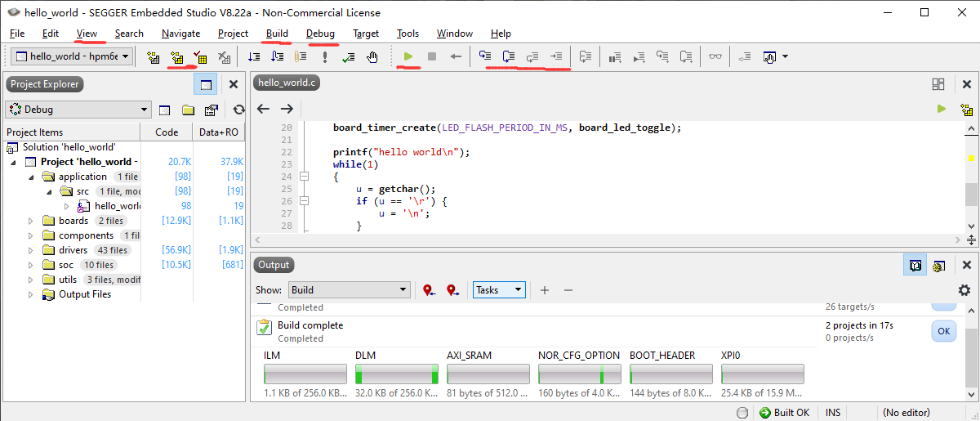Click the project options icon in Project Explorer
This screenshot has width=980, height=421.
[212, 110]
